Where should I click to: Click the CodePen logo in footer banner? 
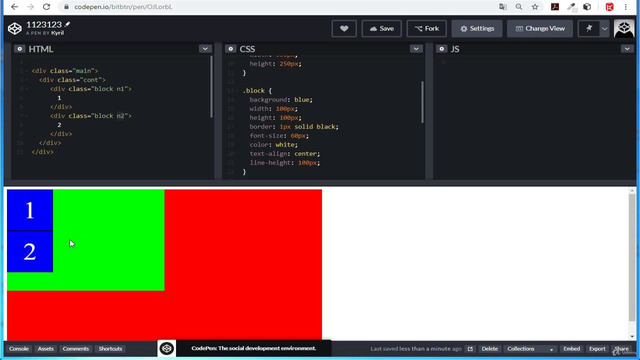[x=167, y=349]
